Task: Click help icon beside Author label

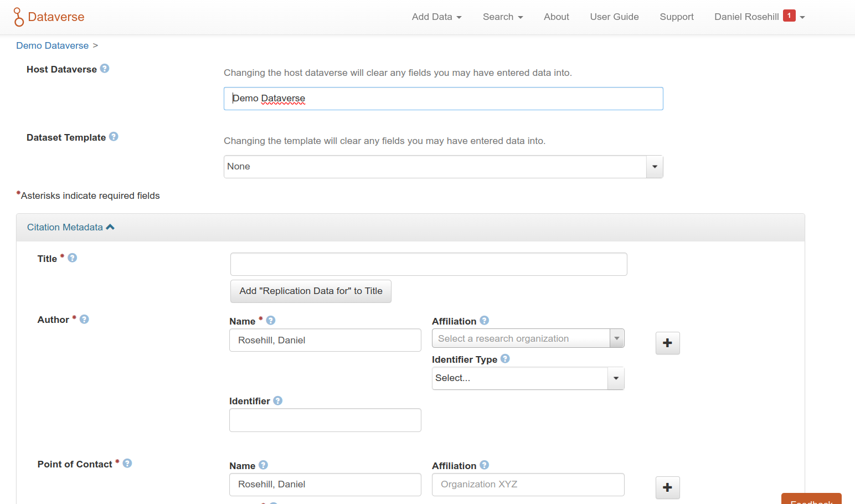Action: [84, 320]
